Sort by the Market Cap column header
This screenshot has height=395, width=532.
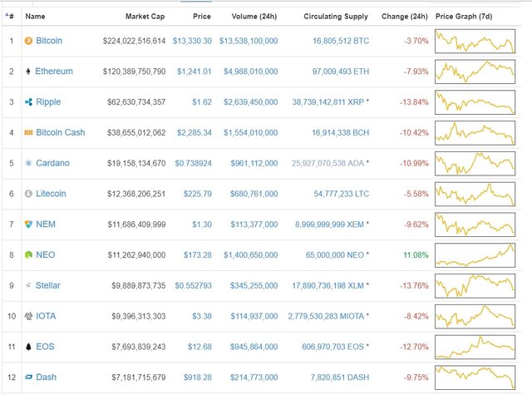coord(145,17)
